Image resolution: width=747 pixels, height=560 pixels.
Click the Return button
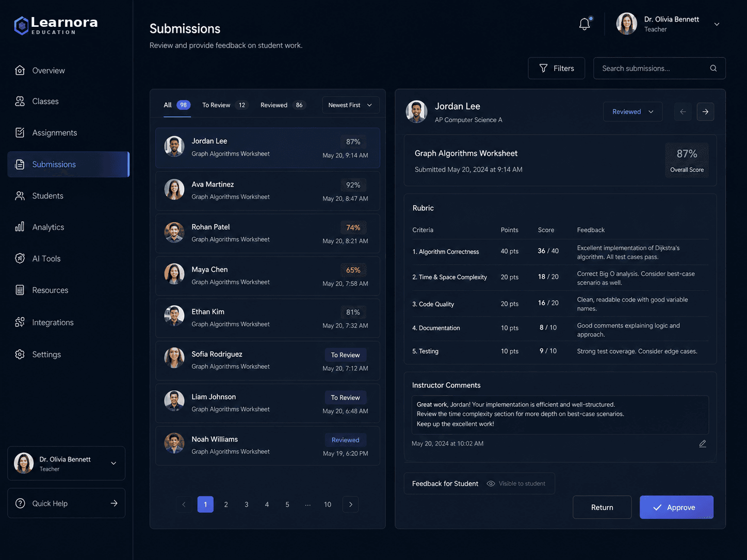(602, 507)
